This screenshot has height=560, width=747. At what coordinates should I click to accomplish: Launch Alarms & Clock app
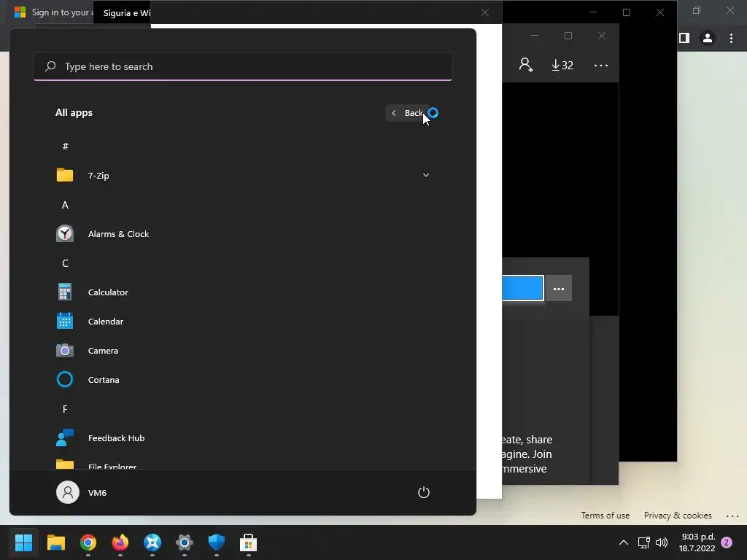coord(242,234)
